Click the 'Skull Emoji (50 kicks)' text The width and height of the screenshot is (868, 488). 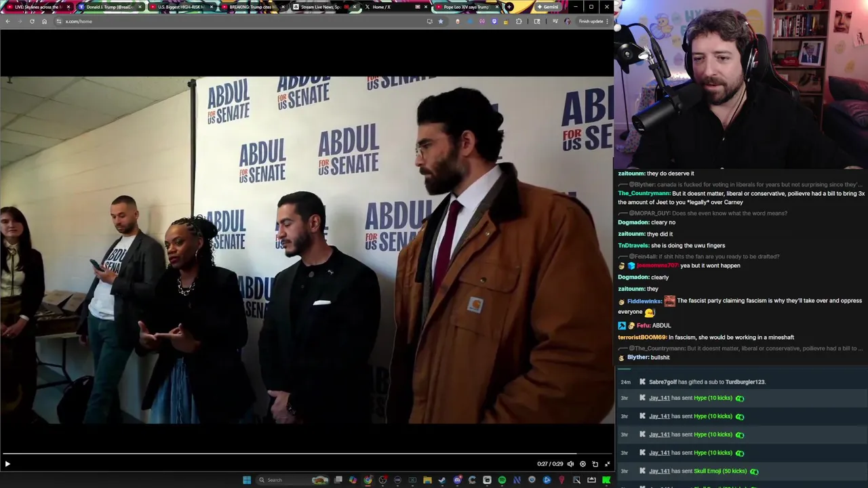[x=720, y=471]
